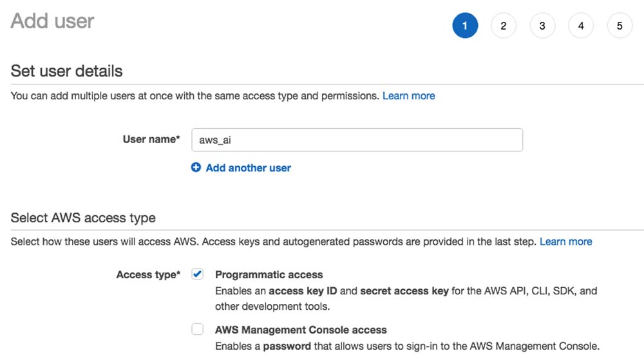This screenshot has height=360, width=644.
Task: Click the Add another user link text
Action: pos(248,168)
